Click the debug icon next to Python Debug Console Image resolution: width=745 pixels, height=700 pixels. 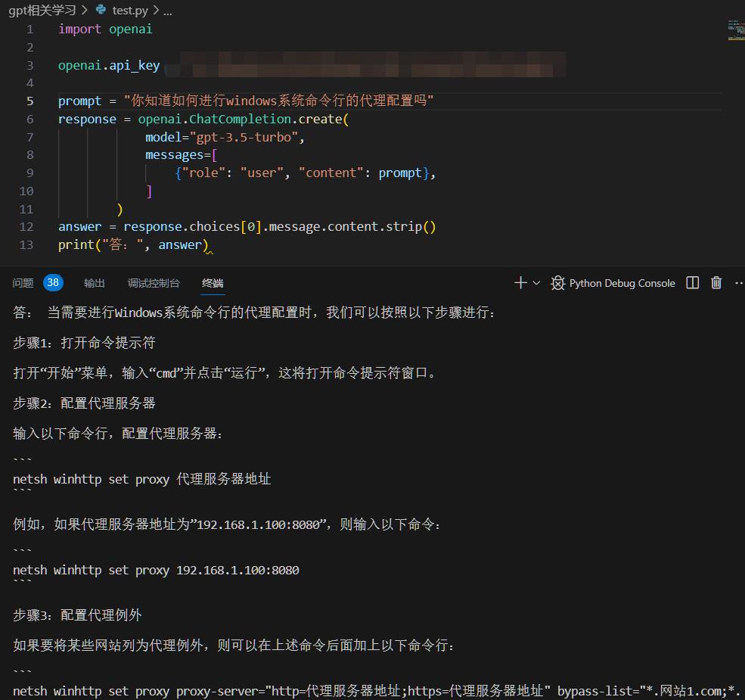coord(557,282)
